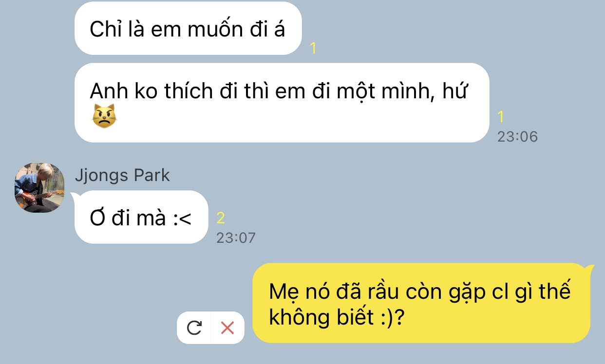Click the pointed tail of the yellow bubble
605x364 pixels.
[x=592, y=268]
